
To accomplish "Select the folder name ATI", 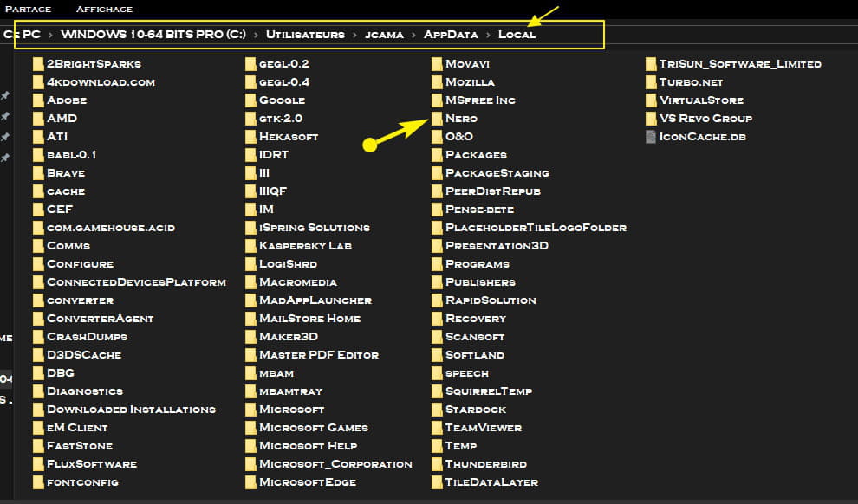I will (x=57, y=137).
